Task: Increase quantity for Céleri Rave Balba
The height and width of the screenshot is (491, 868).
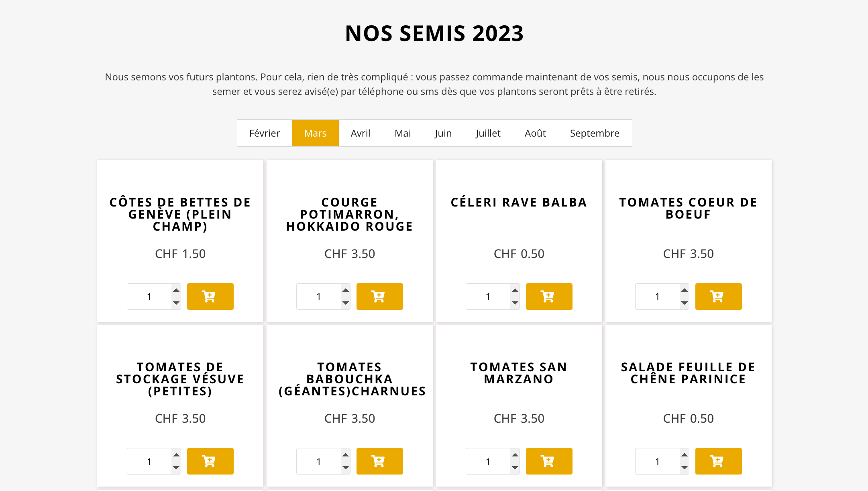Action: click(515, 290)
